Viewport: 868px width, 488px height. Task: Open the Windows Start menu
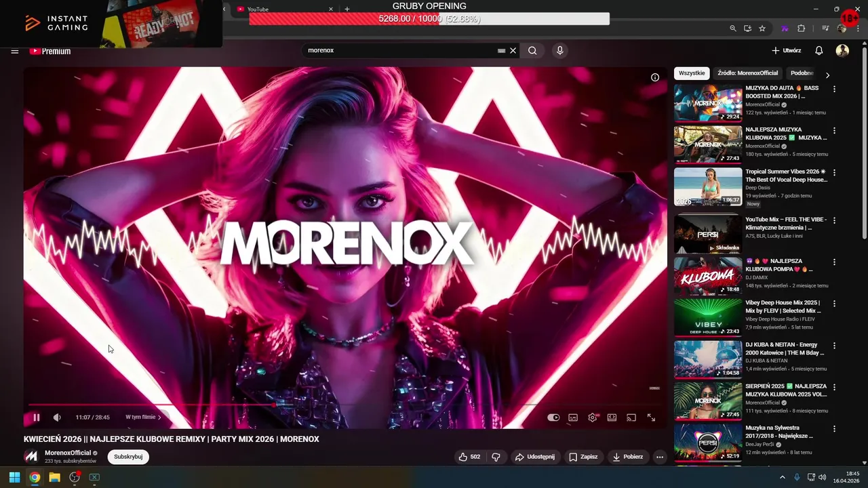14,477
